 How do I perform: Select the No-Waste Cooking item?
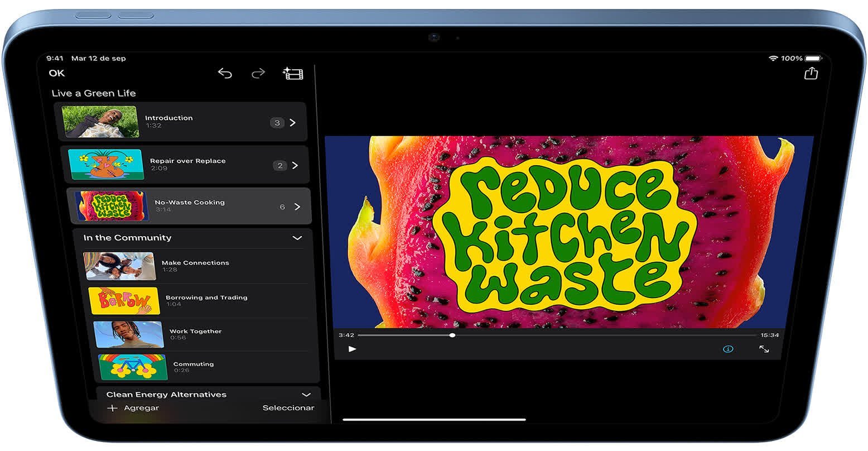pos(190,205)
